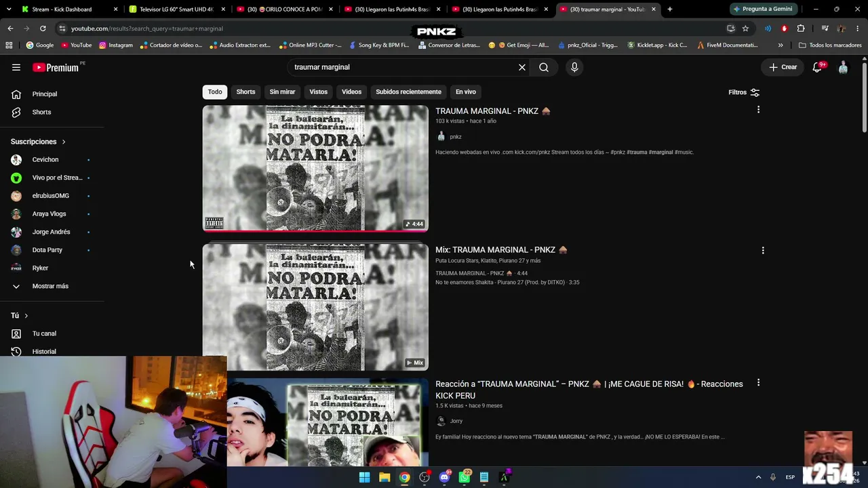Expand the Suscripciones section

pos(39,142)
